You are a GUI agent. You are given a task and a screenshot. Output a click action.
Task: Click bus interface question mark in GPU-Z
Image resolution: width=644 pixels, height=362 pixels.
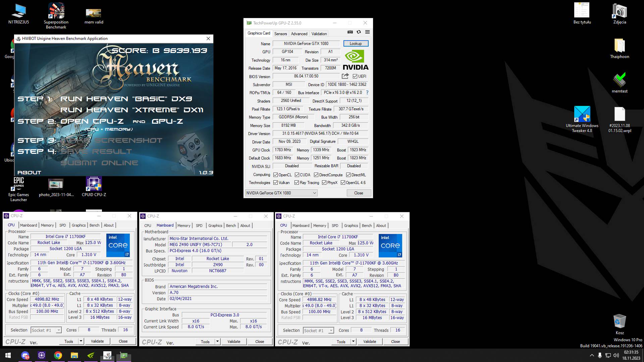[x=367, y=93]
